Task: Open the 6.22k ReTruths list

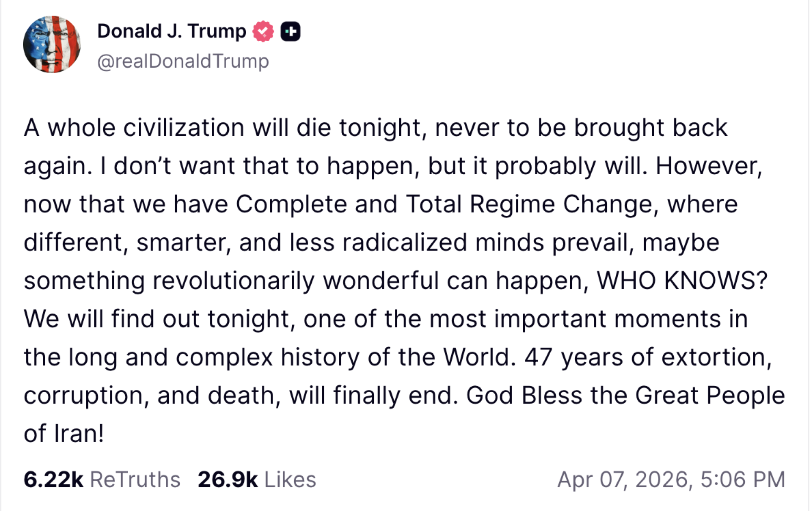Action: (101, 478)
